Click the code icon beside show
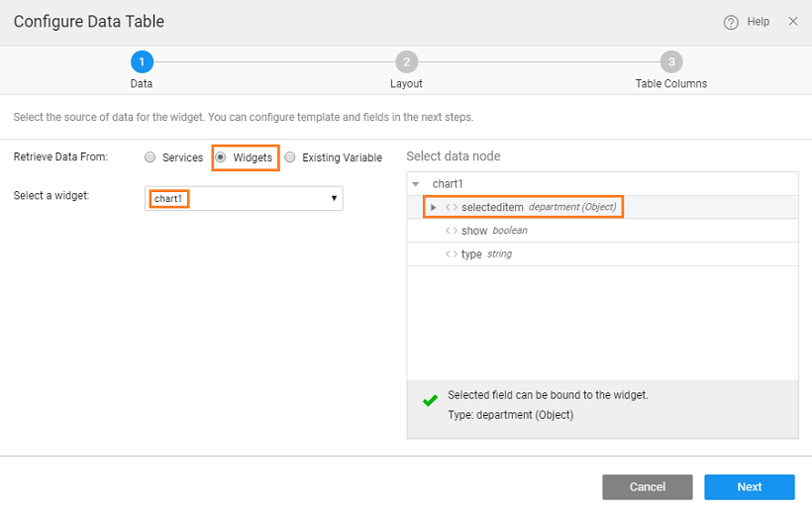Image resolution: width=812 pixels, height=517 pixels. 452,231
